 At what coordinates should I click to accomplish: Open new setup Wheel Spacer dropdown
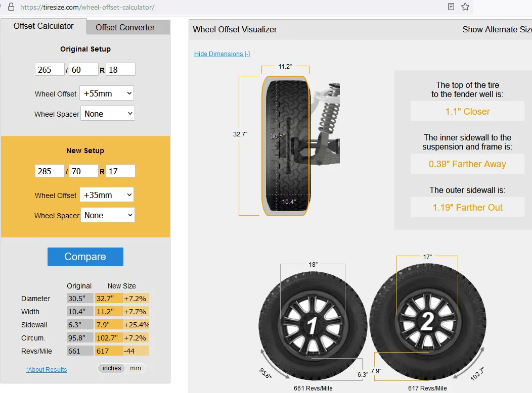pyautogui.click(x=108, y=215)
